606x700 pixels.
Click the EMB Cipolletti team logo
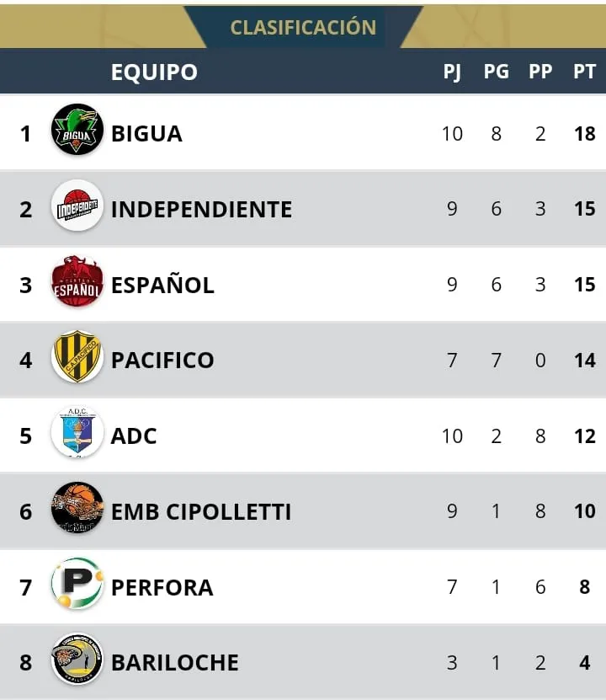click(x=77, y=509)
